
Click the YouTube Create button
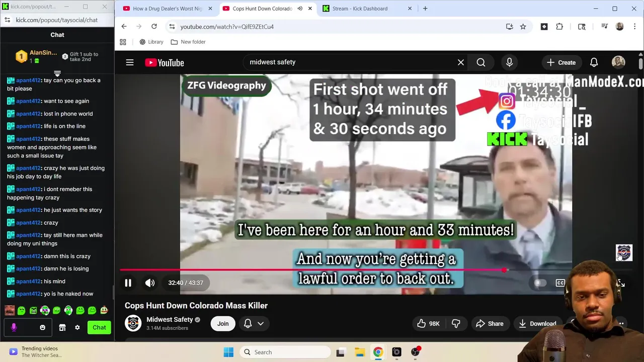[x=561, y=62]
